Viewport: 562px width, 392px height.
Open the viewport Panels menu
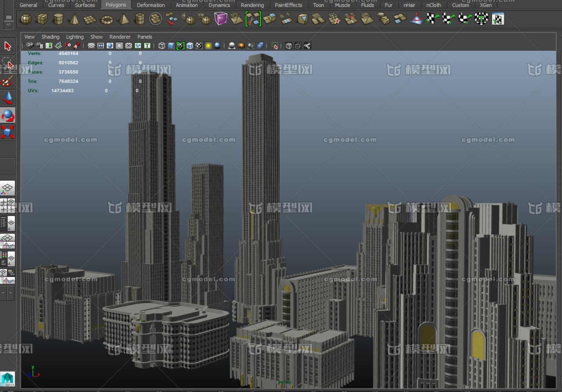pos(145,37)
